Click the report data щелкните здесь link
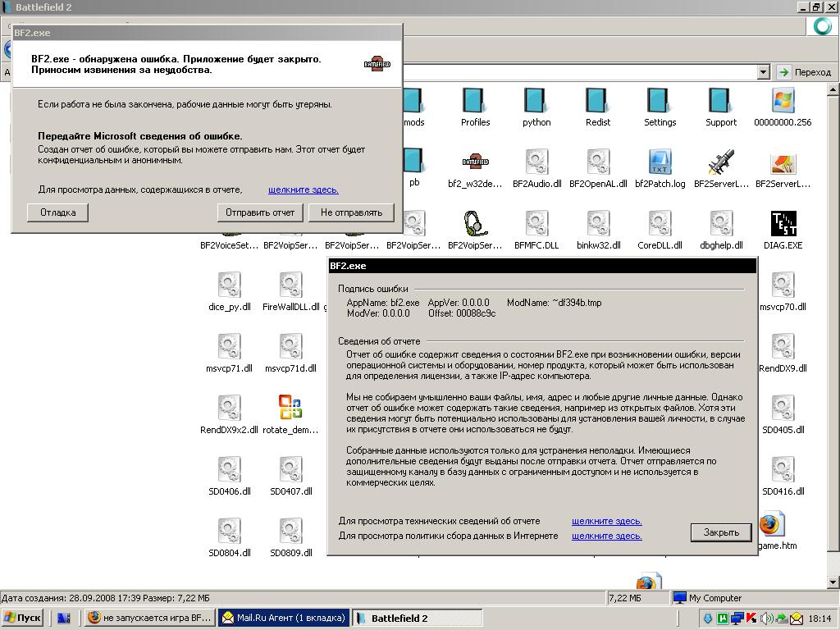This screenshot has height=630, width=840. (303, 190)
